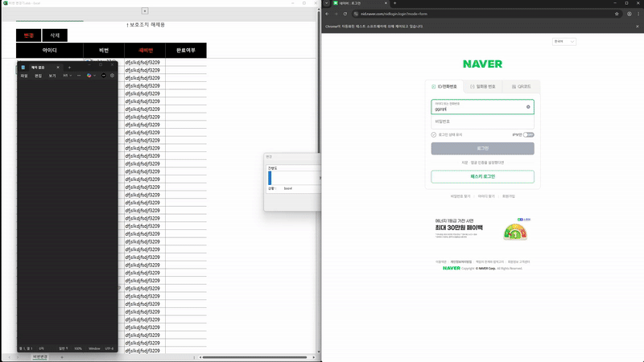Open the 회원가입 link

(509, 196)
